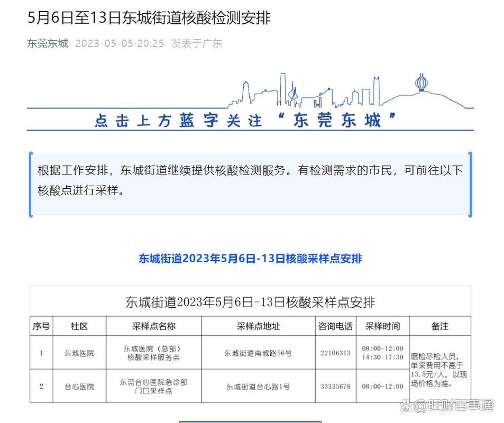Click the row number 2 cell

point(41,386)
